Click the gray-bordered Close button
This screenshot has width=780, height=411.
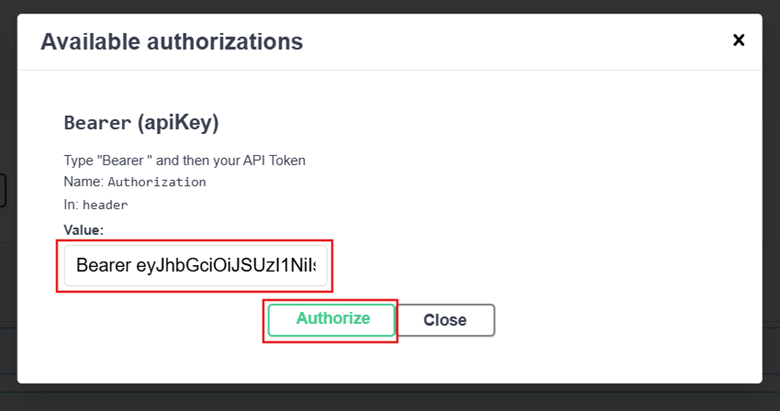pyautogui.click(x=445, y=320)
